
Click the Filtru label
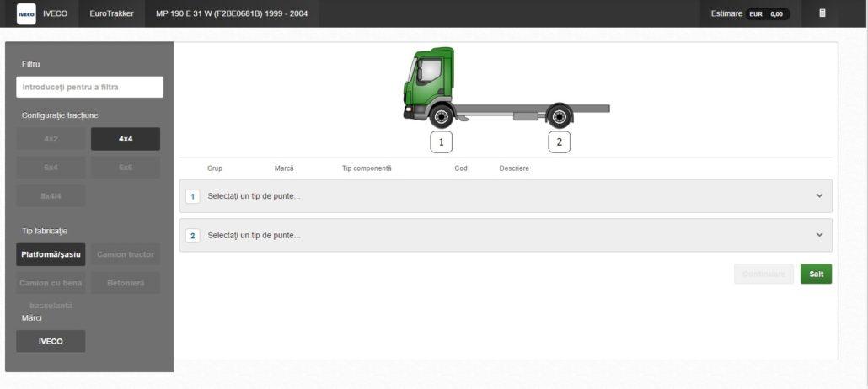[30, 64]
